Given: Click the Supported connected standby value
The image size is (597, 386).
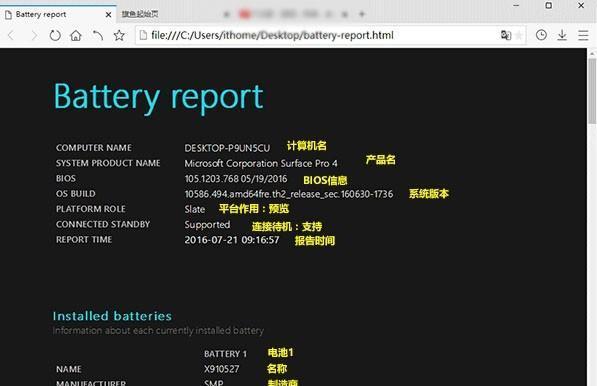Looking at the screenshot, I should (207, 225).
